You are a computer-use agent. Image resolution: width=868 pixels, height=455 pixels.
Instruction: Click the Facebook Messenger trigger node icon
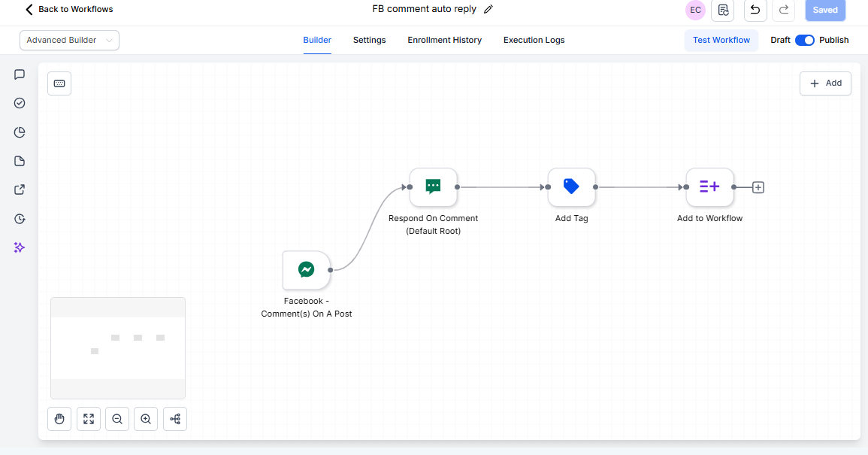click(306, 270)
